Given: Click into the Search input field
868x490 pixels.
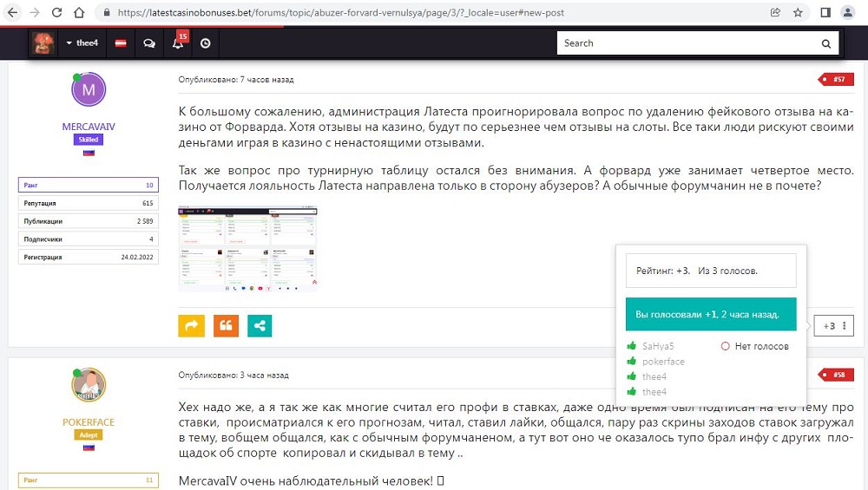Looking at the screenshot, I should [x=686, y=43].
